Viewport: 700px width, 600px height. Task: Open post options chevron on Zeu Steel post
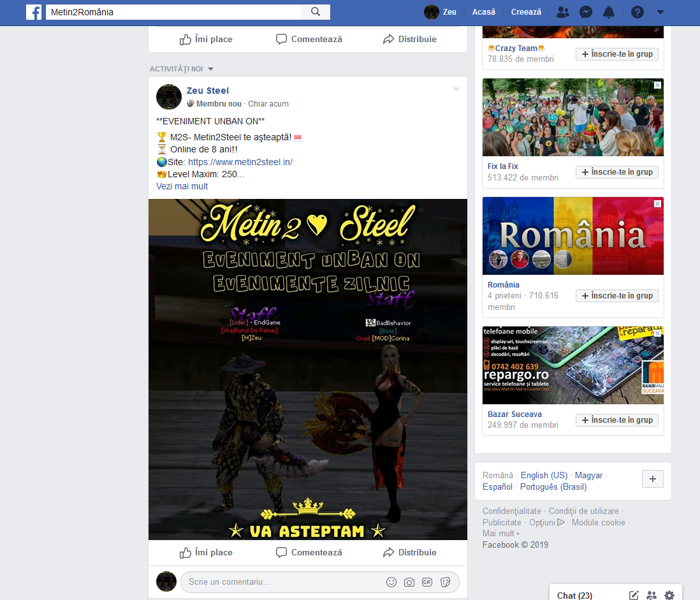click(x=456, y=89)
